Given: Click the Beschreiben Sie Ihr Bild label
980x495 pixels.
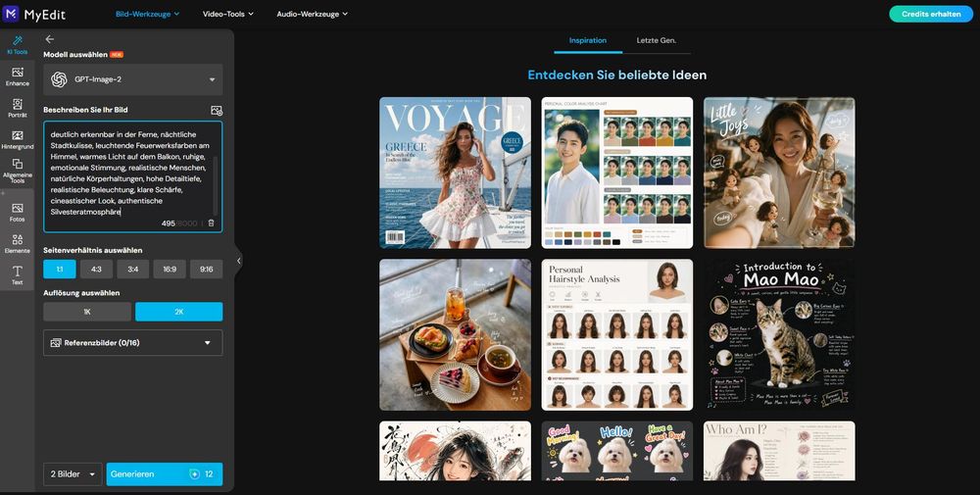Looking at the screenshot, I should [85, 110].
